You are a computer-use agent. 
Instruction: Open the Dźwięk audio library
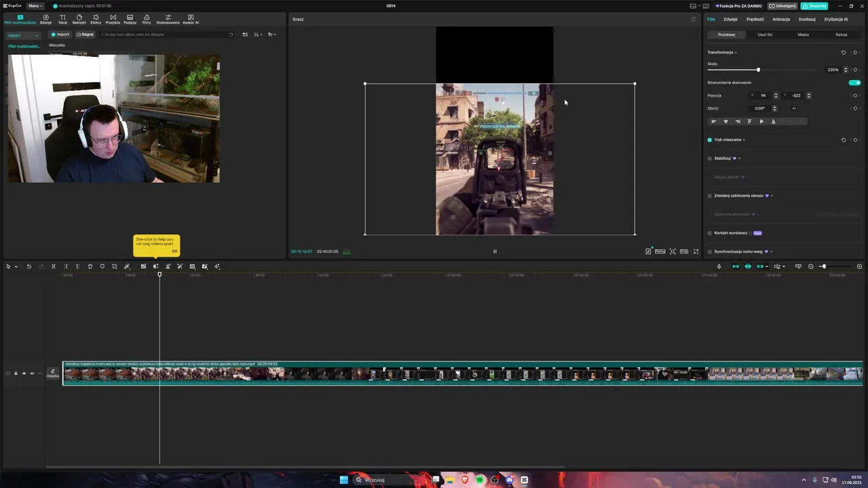(45, 19)
